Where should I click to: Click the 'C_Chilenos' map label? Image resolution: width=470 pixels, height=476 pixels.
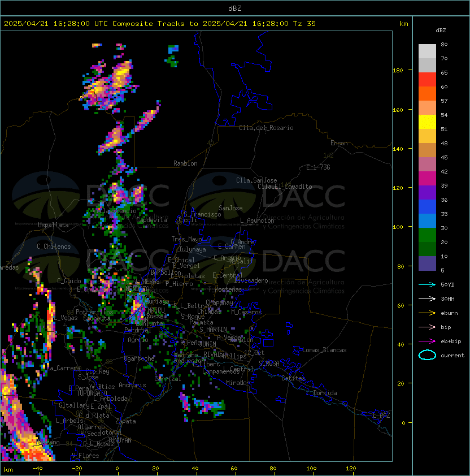[54, 246]
